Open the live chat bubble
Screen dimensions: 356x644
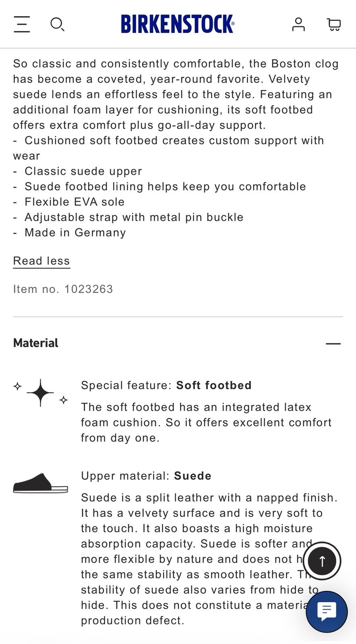[x=327, y=612]
